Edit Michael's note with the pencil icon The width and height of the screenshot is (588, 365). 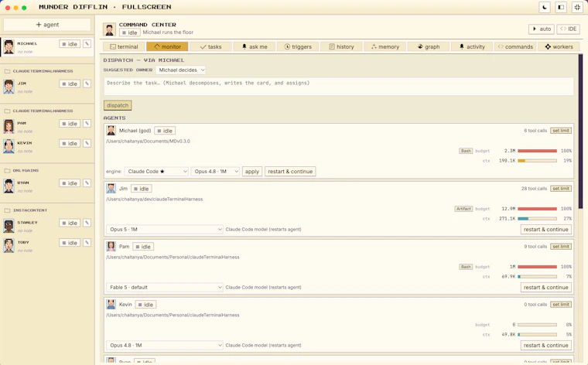pyautogui.click(x=87, y=44)
